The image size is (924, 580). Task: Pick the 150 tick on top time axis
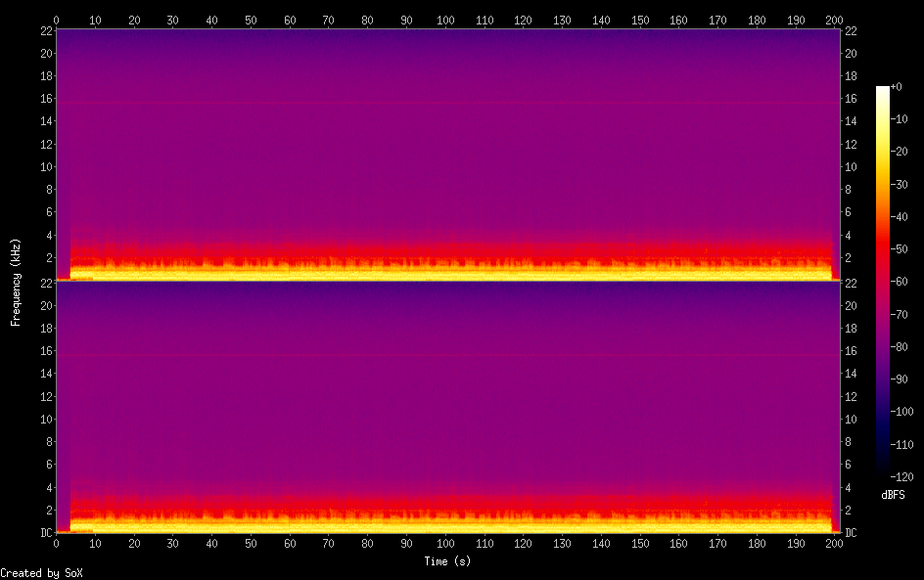click(x=639, y=19)
